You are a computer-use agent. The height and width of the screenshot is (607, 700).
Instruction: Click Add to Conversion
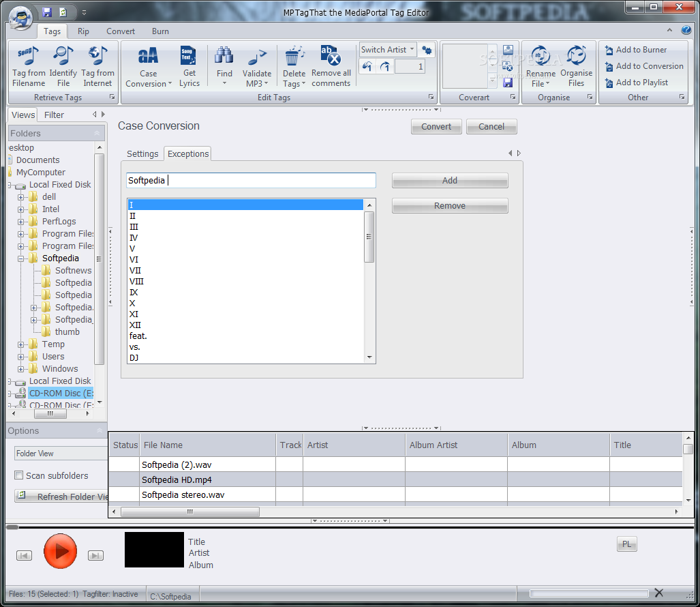(643, 66)
